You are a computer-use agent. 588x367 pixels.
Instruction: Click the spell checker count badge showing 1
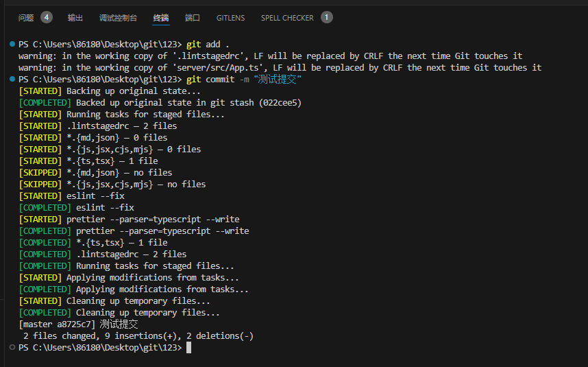tap(326, 17)
